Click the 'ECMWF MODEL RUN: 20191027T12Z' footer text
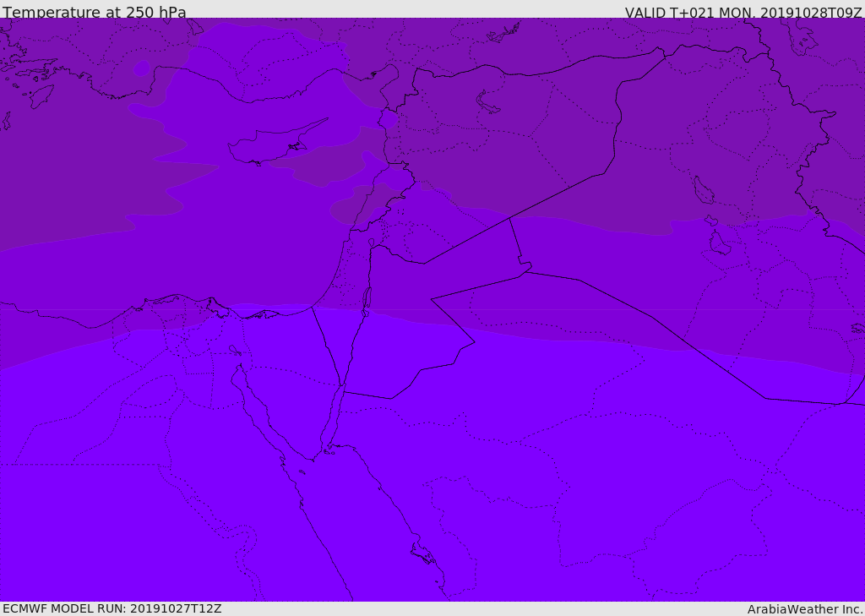This screenshot has height=616, width=865. 112,608
